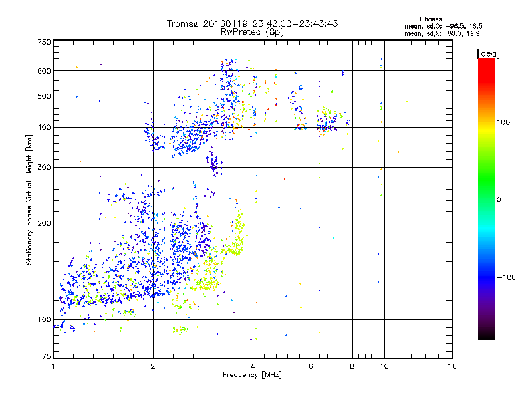Click the x-axis tick label '6'
Image resolution: width=532 pixels, height=399 pixels.
[311, 366]
